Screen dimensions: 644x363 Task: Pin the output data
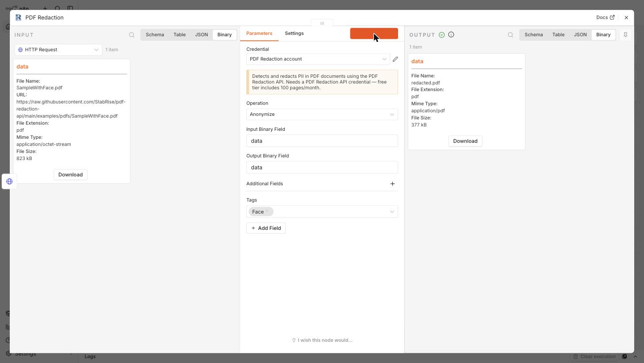(x=625, y=35)
